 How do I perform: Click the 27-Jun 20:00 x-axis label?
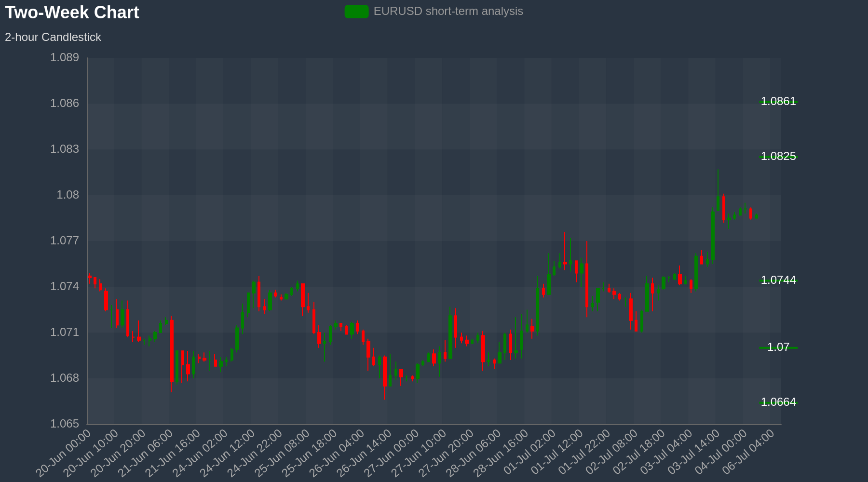click(x=447, y=454)
